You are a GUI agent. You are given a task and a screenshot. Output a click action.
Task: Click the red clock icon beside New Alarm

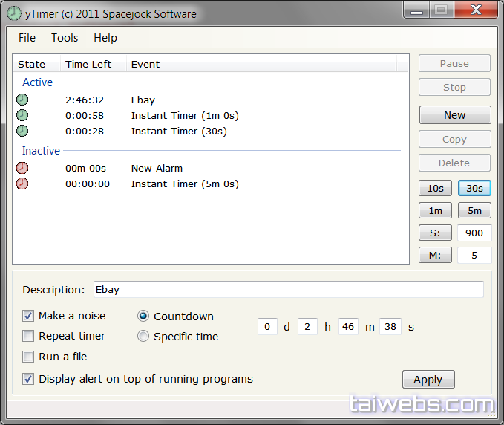(22, 168)
